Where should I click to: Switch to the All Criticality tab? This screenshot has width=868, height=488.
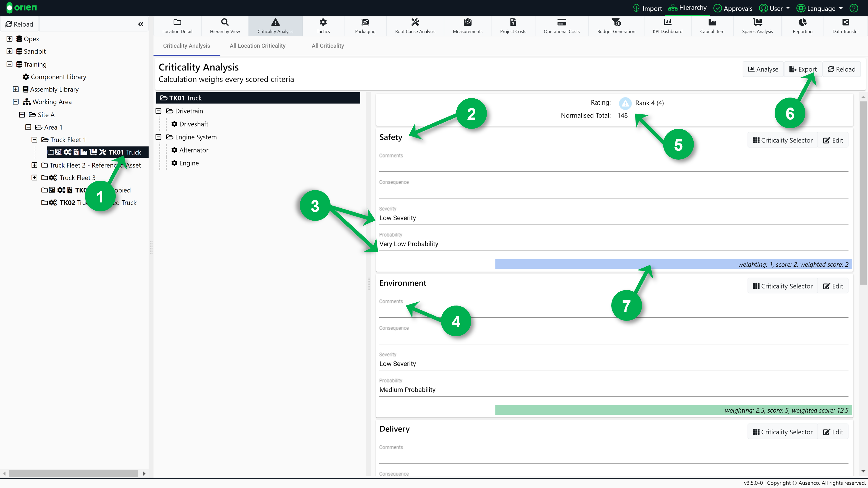point(327,46)
